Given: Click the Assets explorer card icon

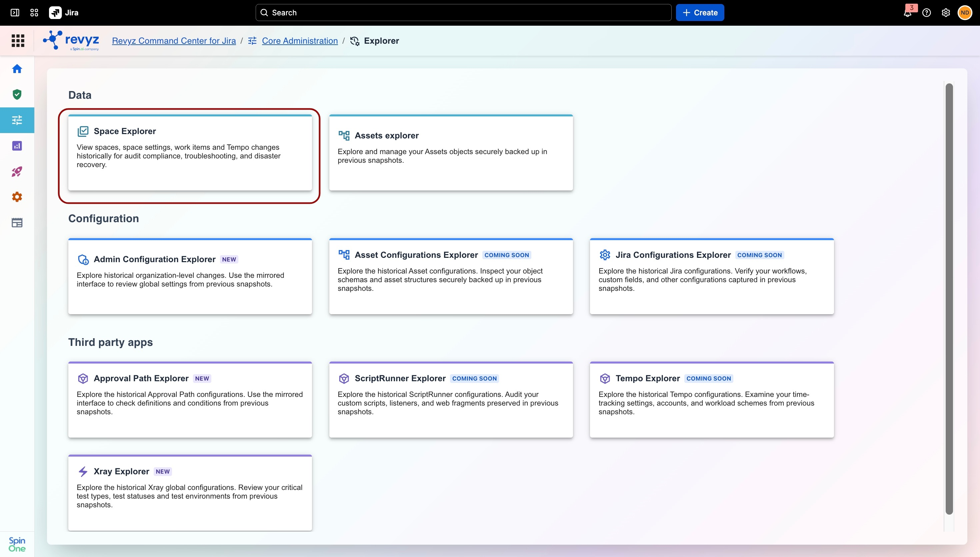Looking at the screenshot, I should [x=344, y=135].
